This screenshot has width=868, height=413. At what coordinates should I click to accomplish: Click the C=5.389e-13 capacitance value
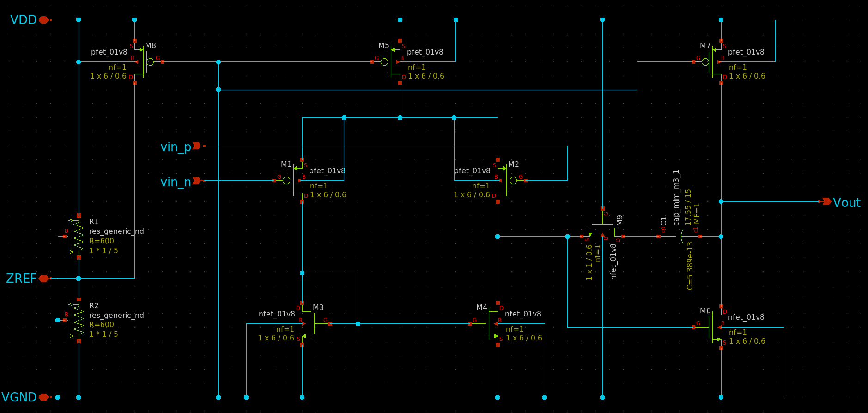pyautogui.click(x=690, y=266)
